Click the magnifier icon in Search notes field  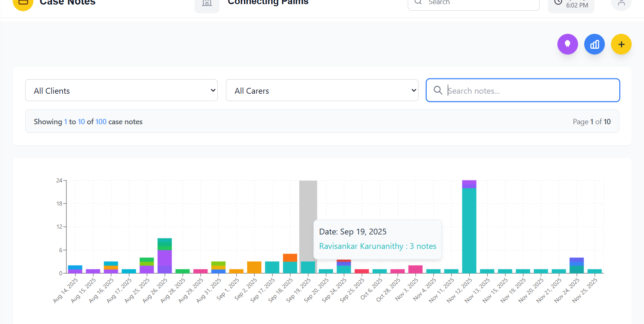[438, 90]
